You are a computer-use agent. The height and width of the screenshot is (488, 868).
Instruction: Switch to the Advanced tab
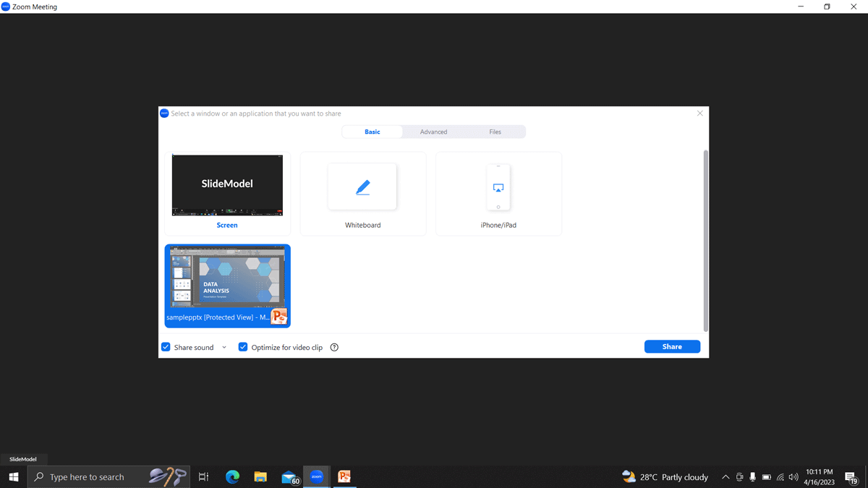pyautogui.click(x=433, y=132)
